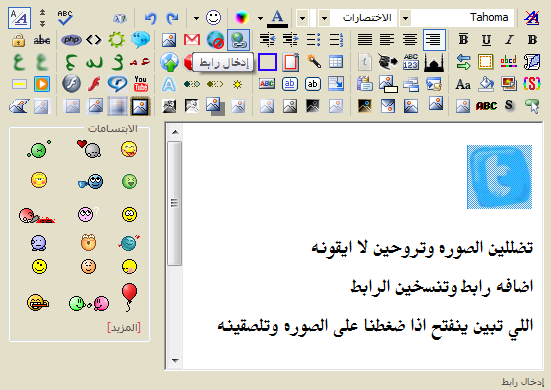The image size is (551, 390).
Task: Click the Gmail envelope email icon
Action: 192,40
